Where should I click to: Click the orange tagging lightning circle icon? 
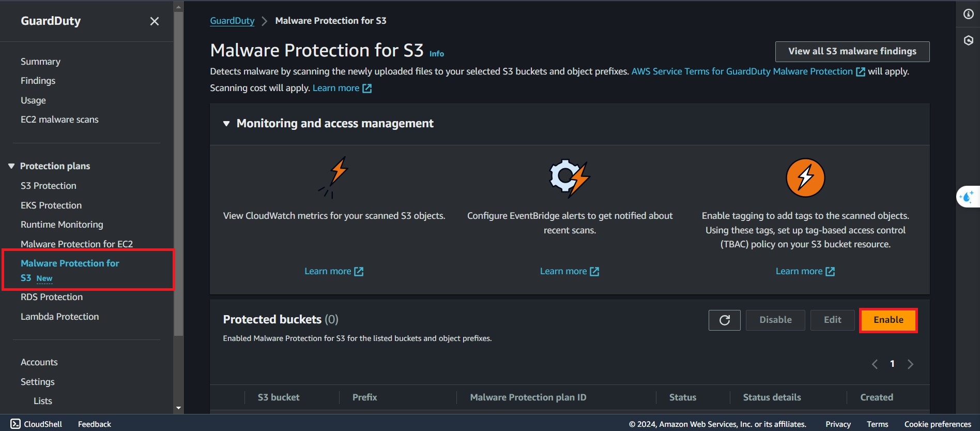click(x=805, y=177)
